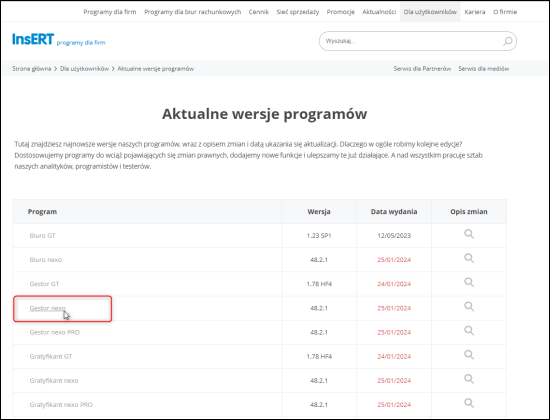Open Gratyfikant GT change description magnifier
The height and width of the screenshot is (420, 550).
(x=469, y=355)
